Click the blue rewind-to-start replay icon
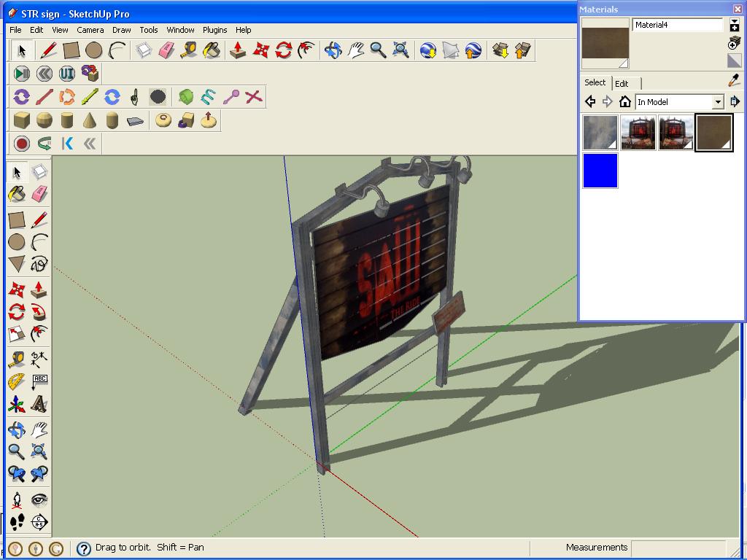 pyautogui.click(x=67, y=144)
